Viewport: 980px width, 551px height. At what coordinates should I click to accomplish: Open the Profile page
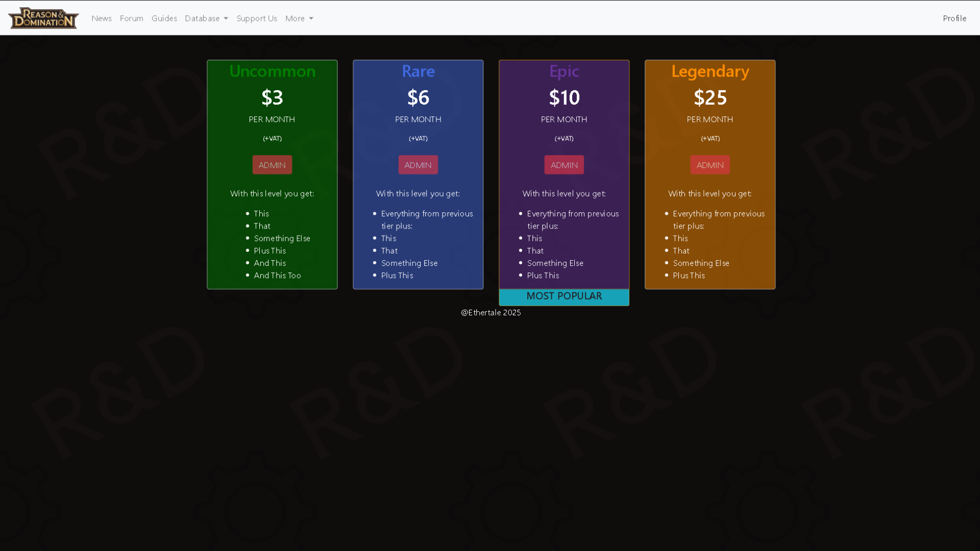pyautogui.click(x=954, y=18)
